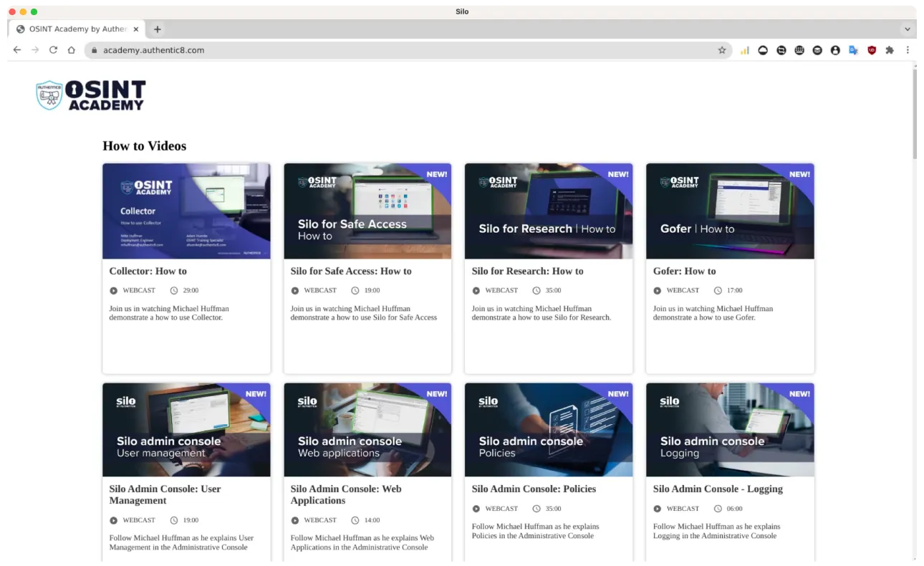The image size is (924, 566).
Task: Click the browser forward arrow
Action: tap(35, 50)
